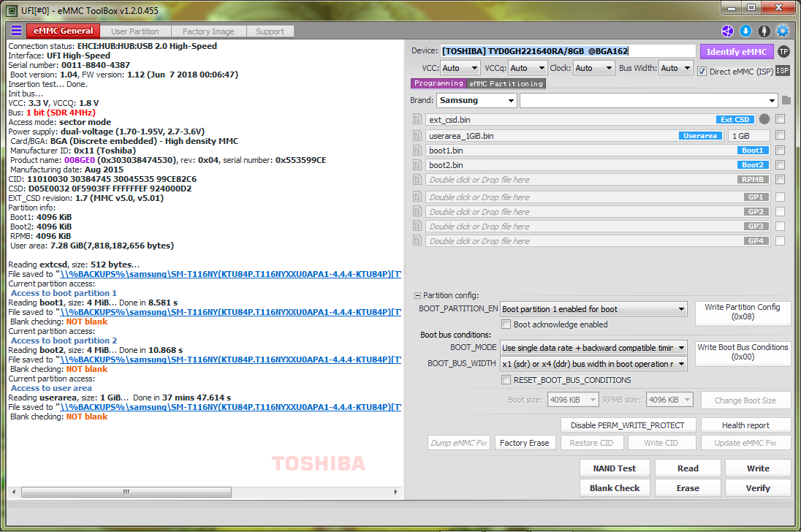Screen dimensions: 801x532
Task: Open the boot1 saved file link
Action: [x=230, y=312]
